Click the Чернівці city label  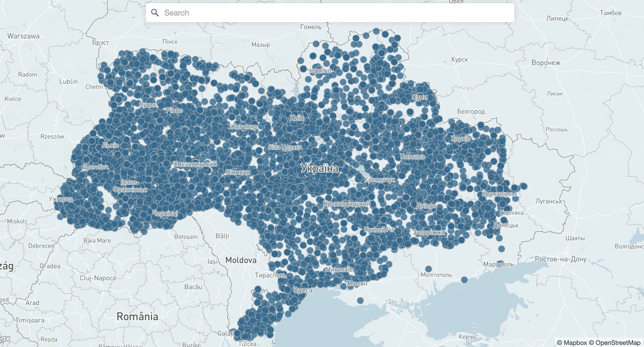pos(165,214)
